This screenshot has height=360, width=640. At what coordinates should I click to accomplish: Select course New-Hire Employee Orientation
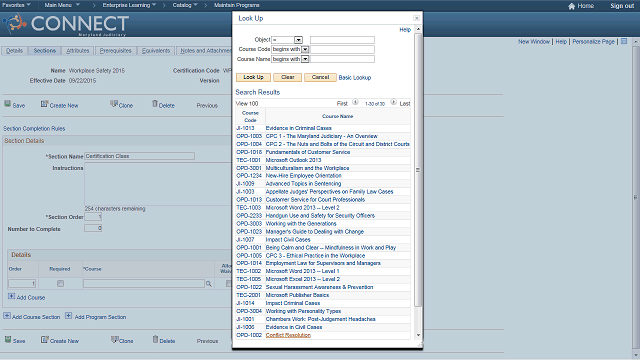tap(303, 176)
